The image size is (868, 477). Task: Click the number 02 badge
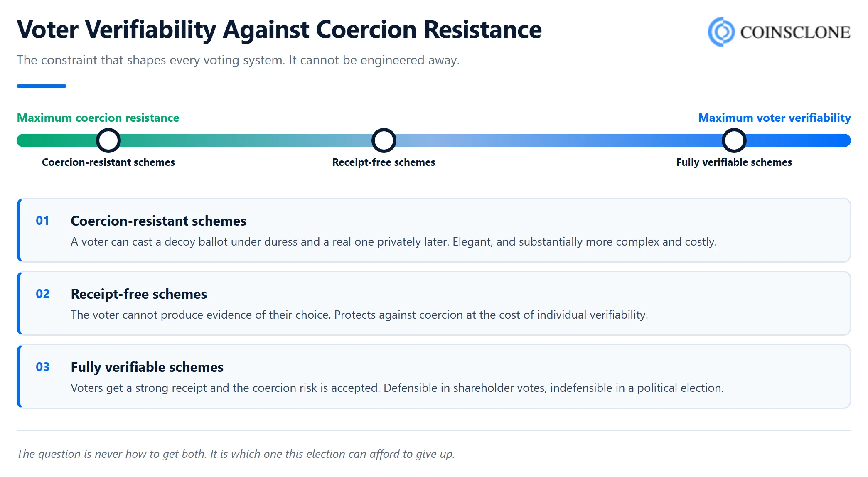click(43, 294)
